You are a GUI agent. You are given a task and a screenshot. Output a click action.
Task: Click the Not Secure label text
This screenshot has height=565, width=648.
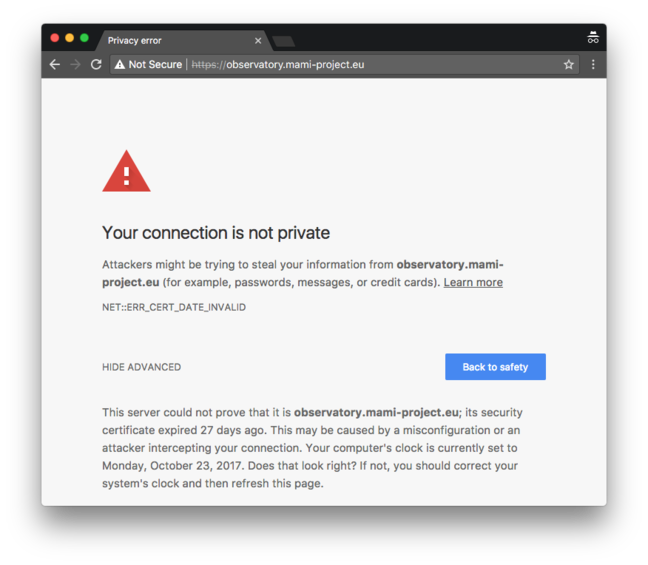(x=155, y=64)
